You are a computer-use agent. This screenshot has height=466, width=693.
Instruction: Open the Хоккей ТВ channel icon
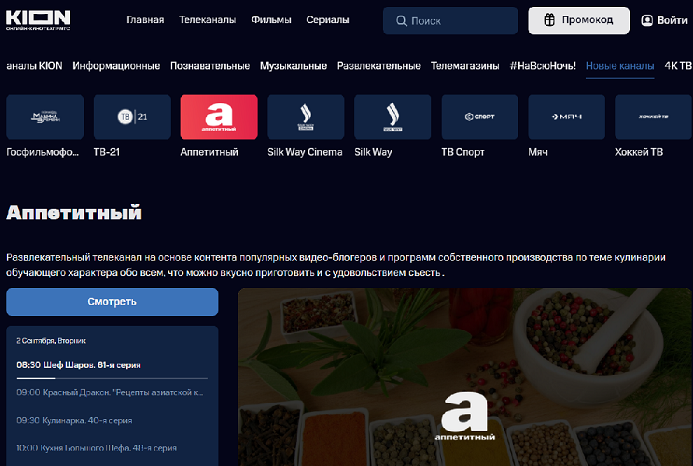point(653,117)
